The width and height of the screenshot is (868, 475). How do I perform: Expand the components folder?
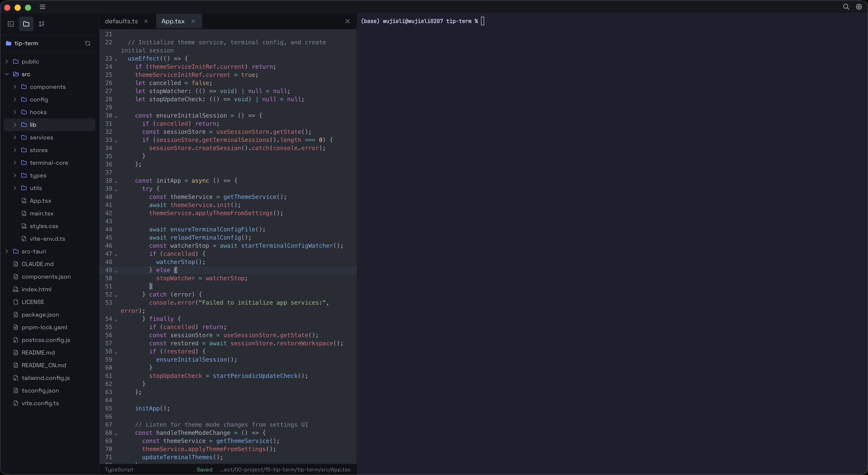(15, 87)
